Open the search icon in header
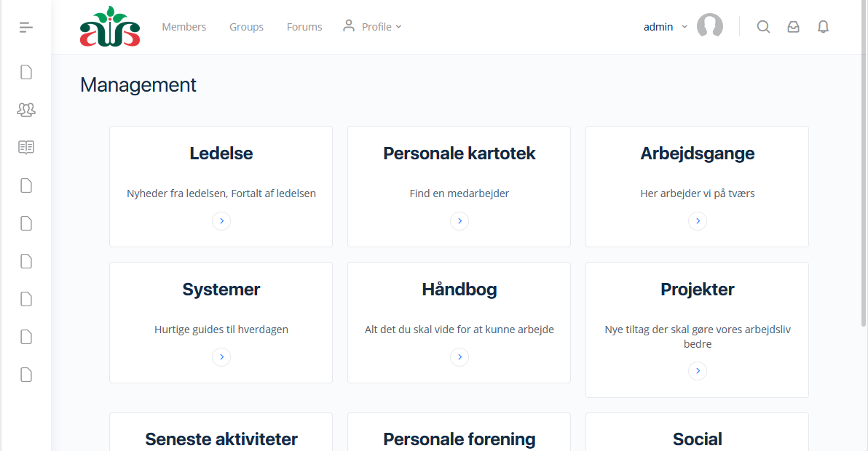868x451 pixels. [763, 27]
